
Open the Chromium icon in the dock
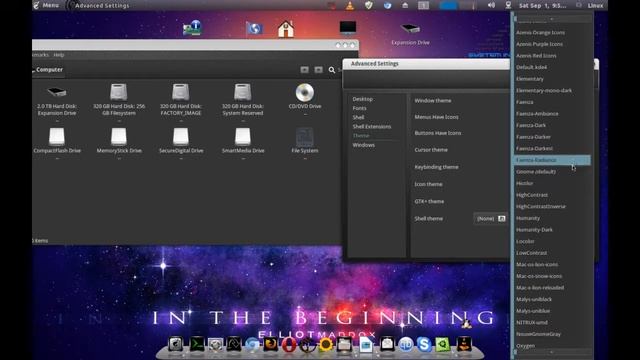pos(252,344)
